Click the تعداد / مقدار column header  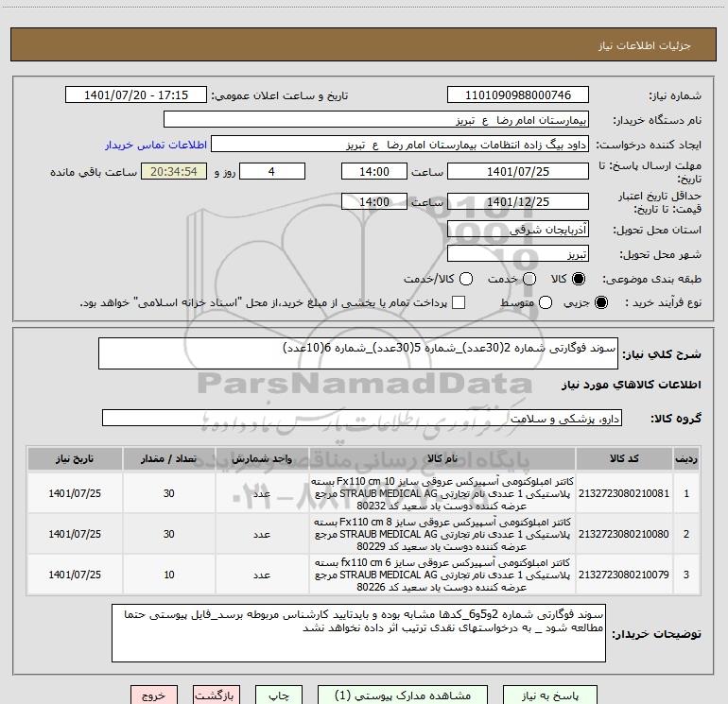tap(168, 459)
